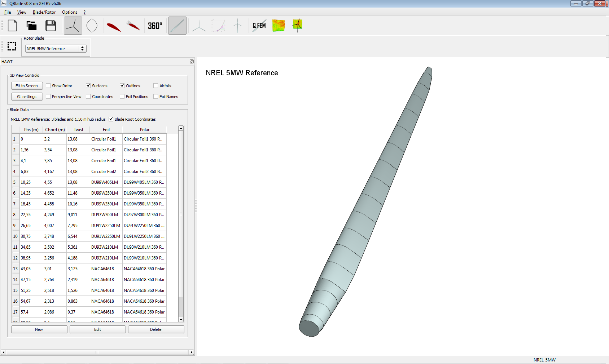Select chord cell 3,01

(x=55, y=269)
